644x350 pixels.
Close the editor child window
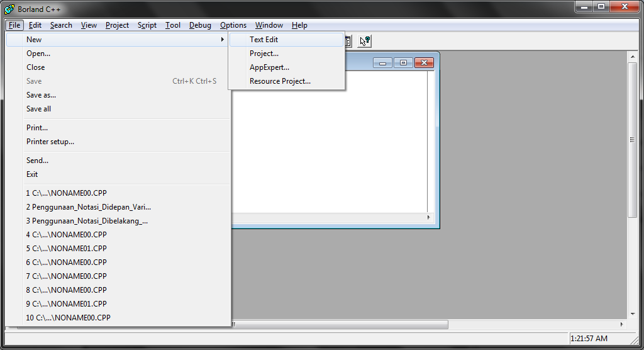(x=425, y=62)
